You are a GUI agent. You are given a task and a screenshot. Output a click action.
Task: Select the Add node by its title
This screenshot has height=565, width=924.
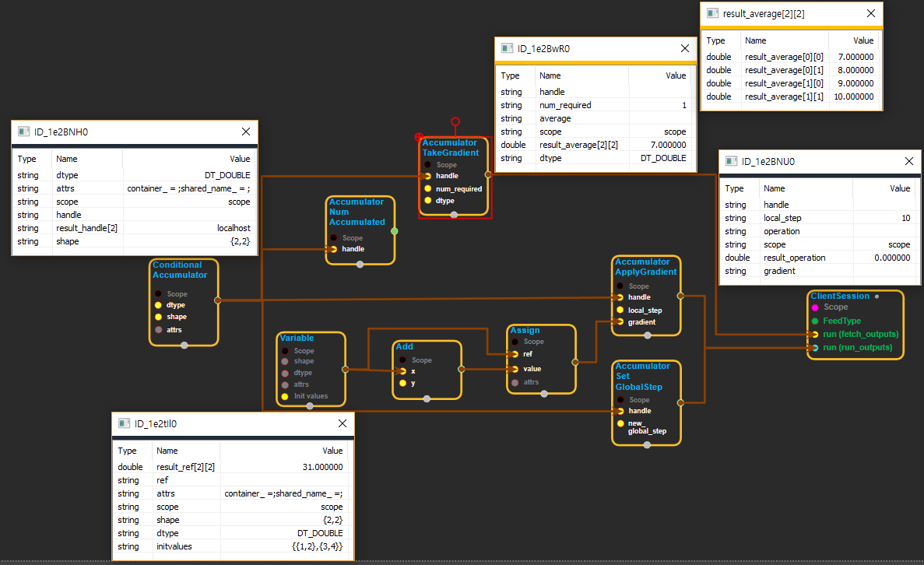pyautogui.click(x=405, y=346)
